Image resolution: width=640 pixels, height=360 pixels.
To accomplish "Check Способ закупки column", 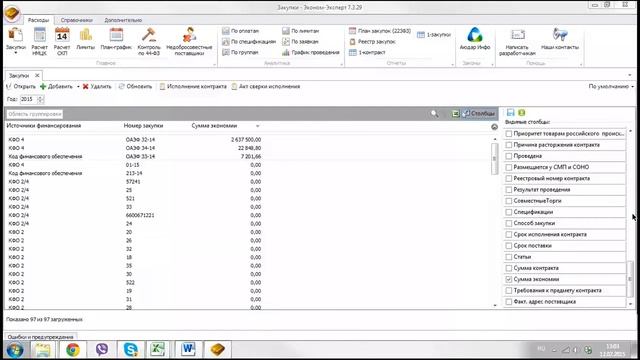I will (509, 223).
